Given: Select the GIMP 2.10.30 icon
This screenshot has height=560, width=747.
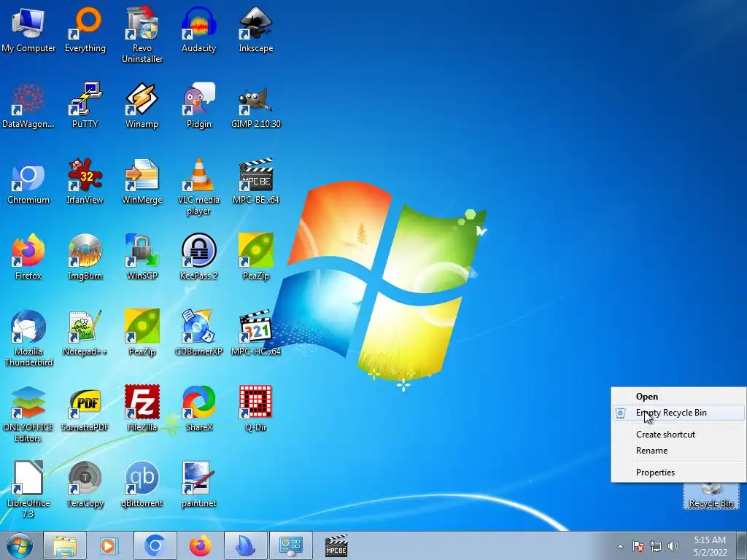Looking at the screenshot, I should click(256, 105).
